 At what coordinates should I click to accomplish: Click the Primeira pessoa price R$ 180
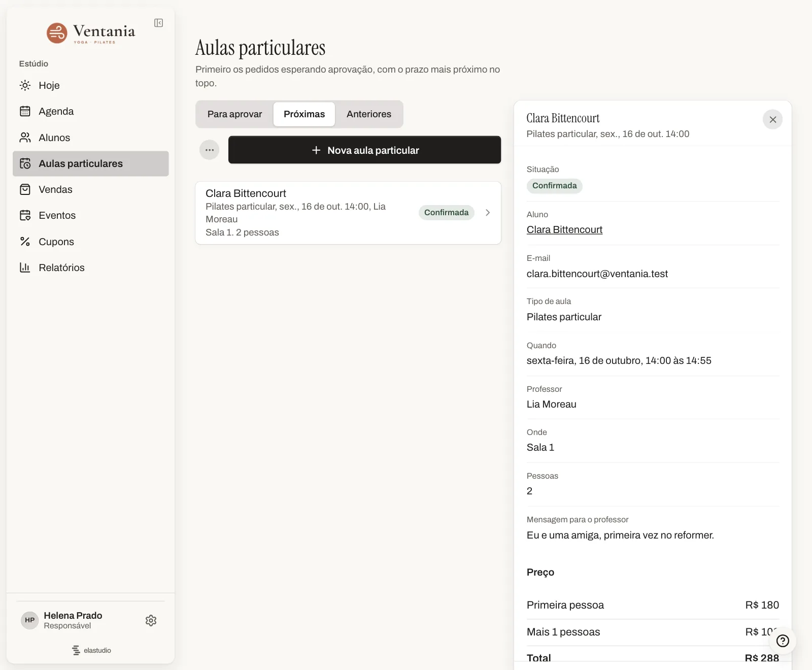point(762,605)
